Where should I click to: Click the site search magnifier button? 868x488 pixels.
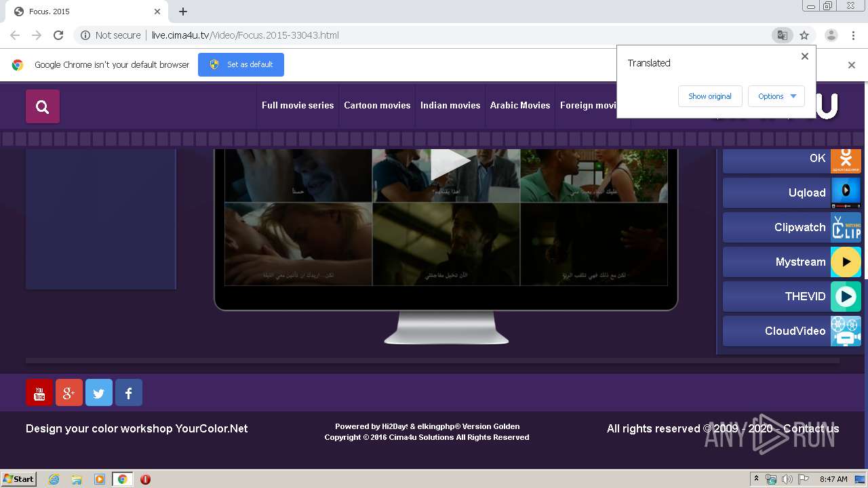point(43,106)
